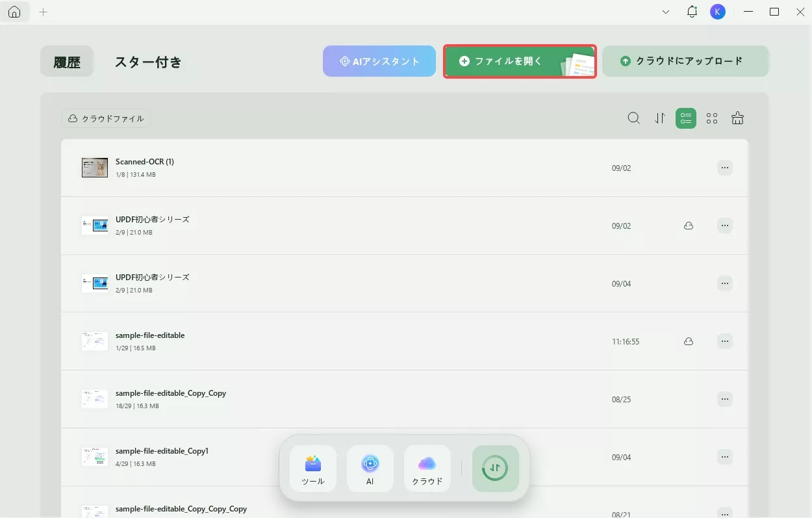The width and height of the screenshot is (812, 518).
Task: Select file name Scanned-OCR (1)
Action: coord(145,161)
